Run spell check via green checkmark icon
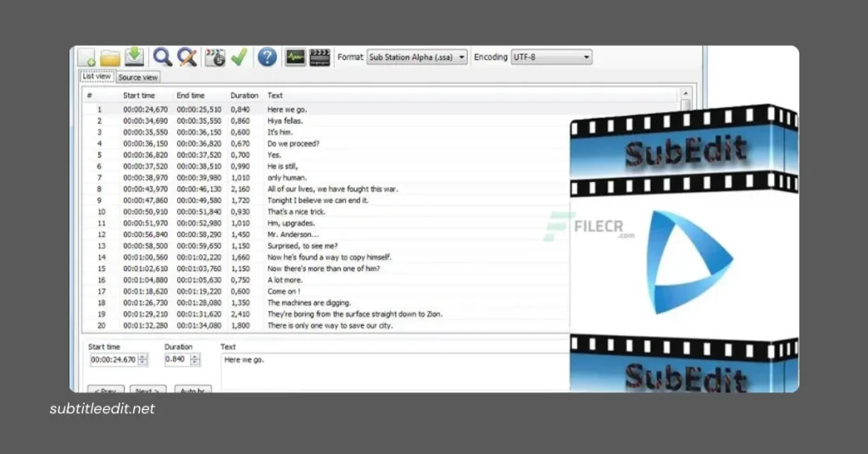Viewport: 868px width, 454px height. click(239, 57)
